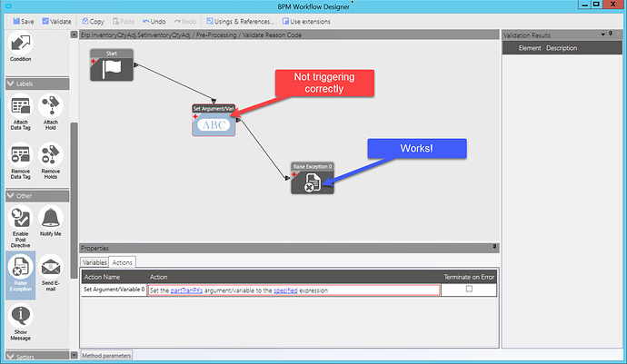
Task: Choose the Attach Hold icon
Action: (50, 106)
